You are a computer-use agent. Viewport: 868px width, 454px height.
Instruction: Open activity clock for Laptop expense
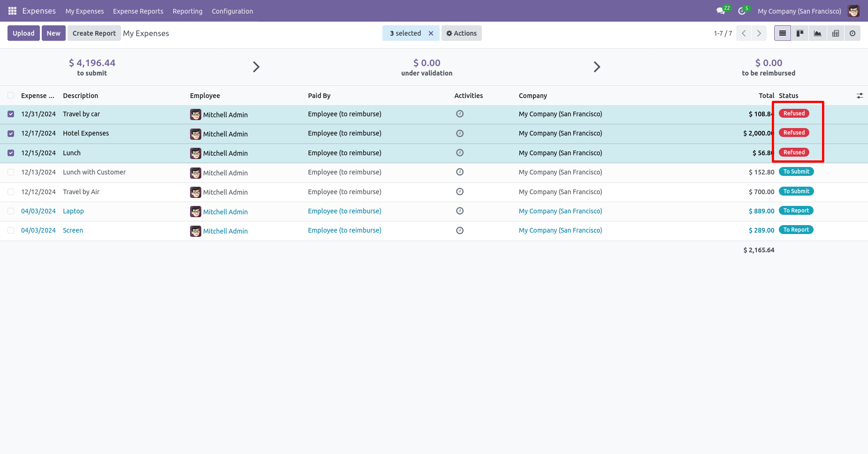pyautogui.click(x=460, y=211)
